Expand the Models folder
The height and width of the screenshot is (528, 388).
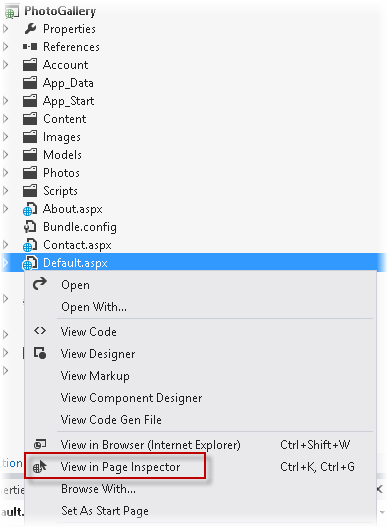[5, 155]
